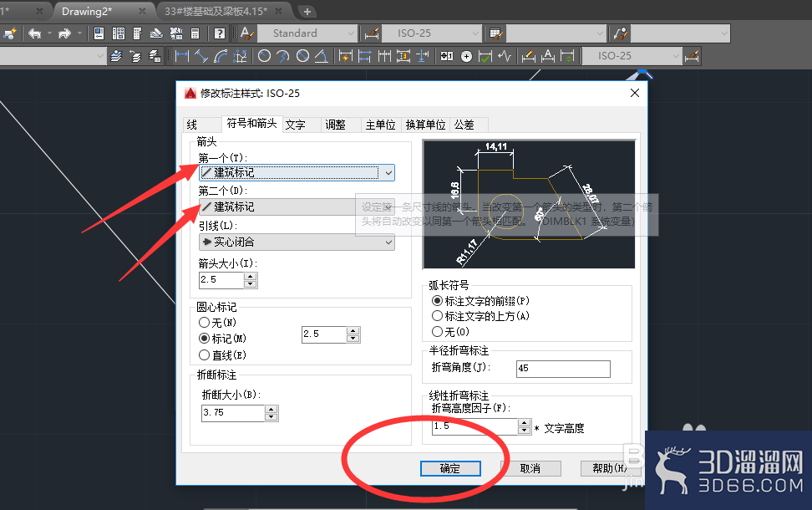
Task: Click the 确定 button
Action: click(x=450, y=468)
